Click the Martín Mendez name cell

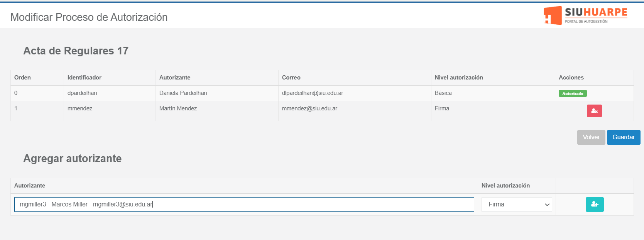click(x=178, y=108)
